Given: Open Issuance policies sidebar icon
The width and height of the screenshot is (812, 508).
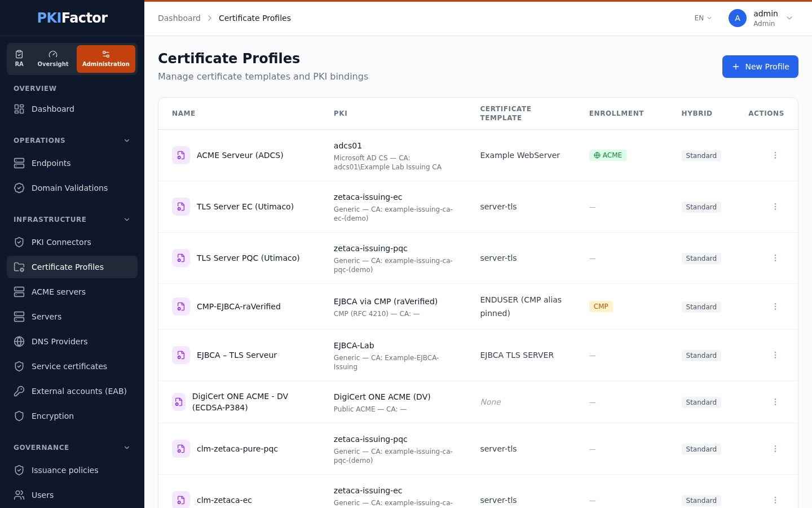Looking at the screenshot, I should pyautogui.click(x=19, y=470).
